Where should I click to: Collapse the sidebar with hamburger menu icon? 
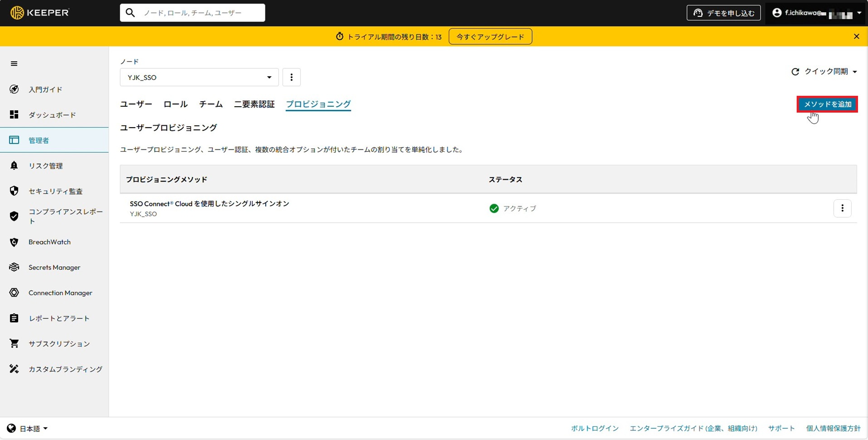click(14, 64)
